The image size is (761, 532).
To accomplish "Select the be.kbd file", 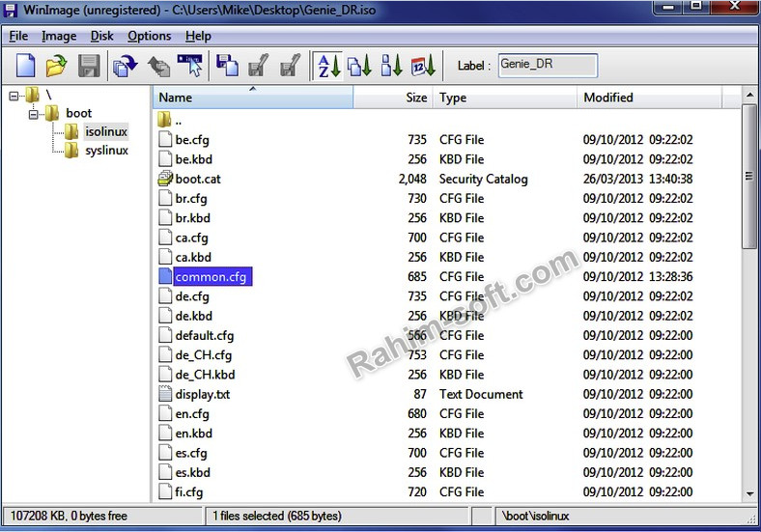I will [x=194, y=159].
